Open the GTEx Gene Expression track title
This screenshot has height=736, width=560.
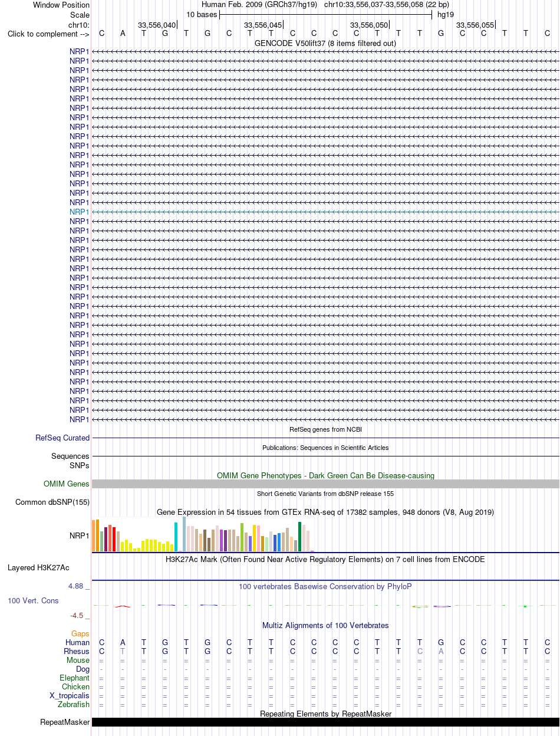(x=325, y=512)
